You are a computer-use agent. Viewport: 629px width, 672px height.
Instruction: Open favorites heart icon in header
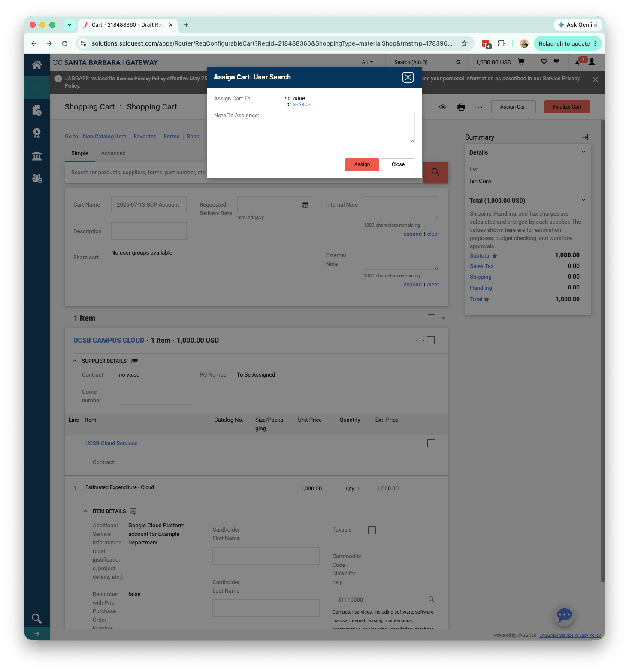544,62
